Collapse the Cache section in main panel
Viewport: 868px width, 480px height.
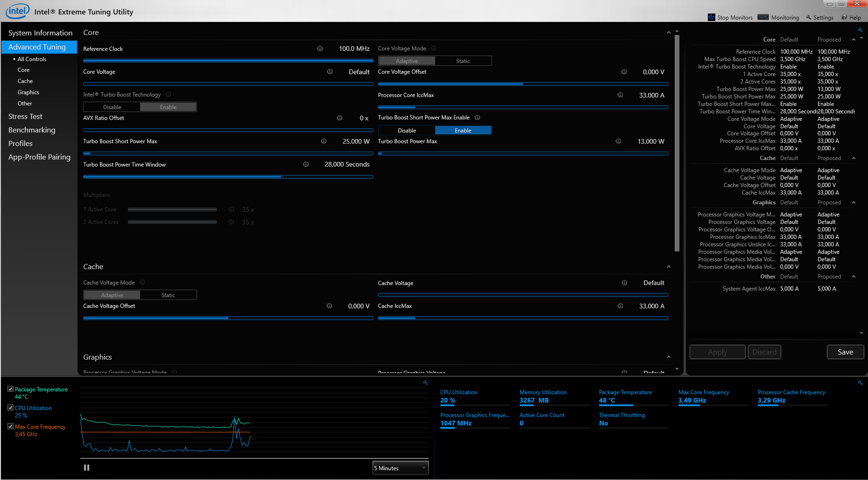(669, 267)
